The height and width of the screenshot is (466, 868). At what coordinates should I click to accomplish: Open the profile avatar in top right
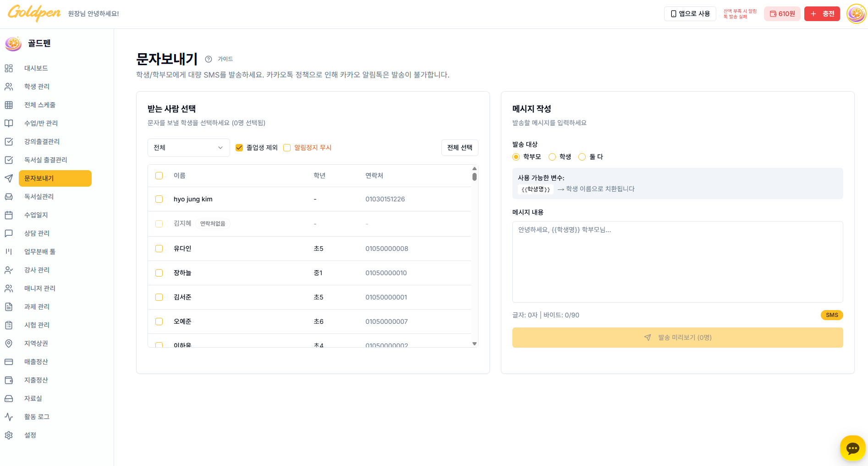[x=856, y=14]
